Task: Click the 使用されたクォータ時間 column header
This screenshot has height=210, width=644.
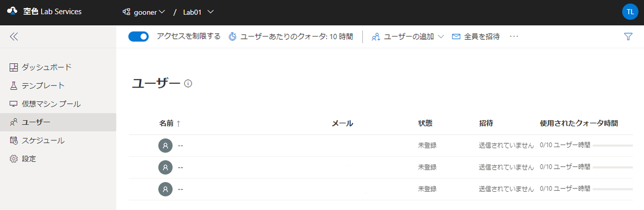Action: (x=579, y=123)
